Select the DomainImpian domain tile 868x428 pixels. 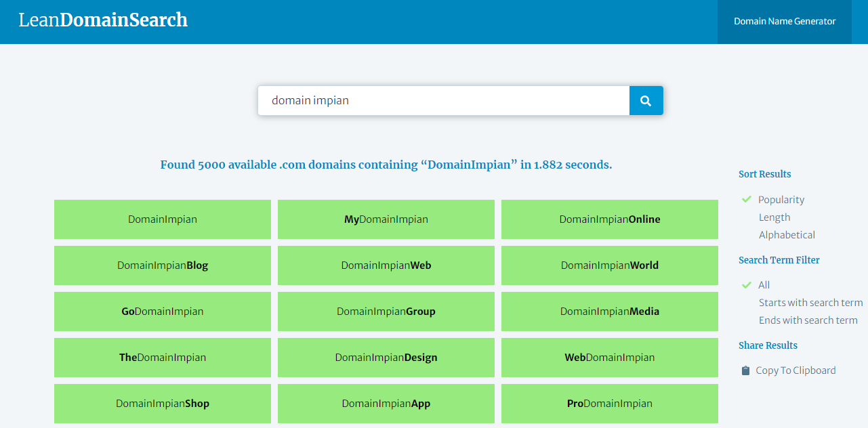click(x=162, y=219)
